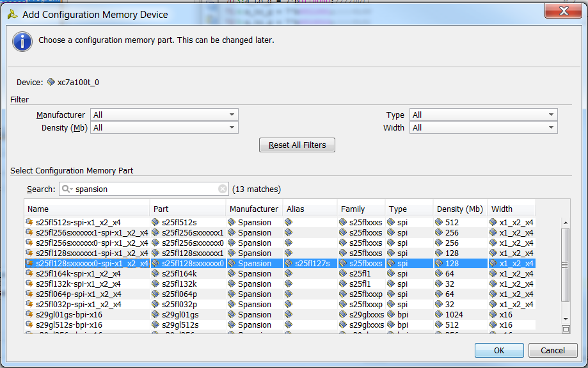
Task: Open the Density (Mb) filter dropdown
Action: [164, 127]
